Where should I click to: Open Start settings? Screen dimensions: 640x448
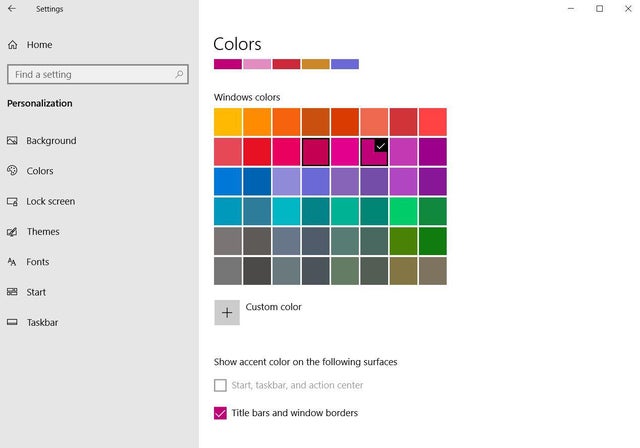[36, 292]
